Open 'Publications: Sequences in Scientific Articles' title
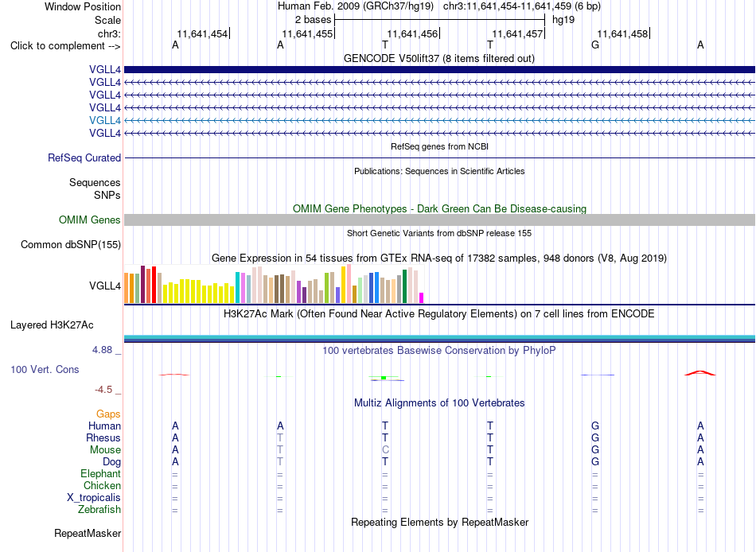Screen dimensions: 756x552 (x=439, y=171)
